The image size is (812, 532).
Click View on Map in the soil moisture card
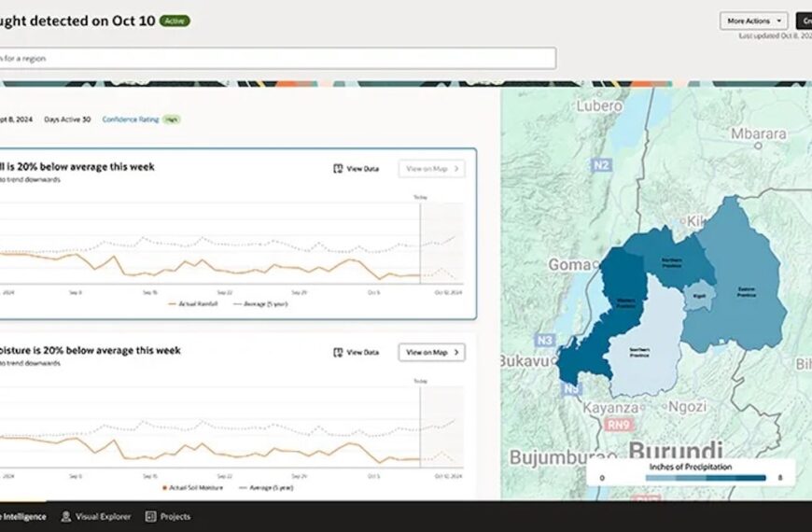click(x=431, y=353)
